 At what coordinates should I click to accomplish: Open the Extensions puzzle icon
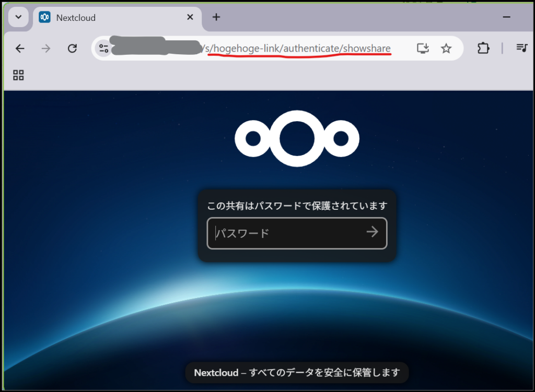tap(483, 49)
